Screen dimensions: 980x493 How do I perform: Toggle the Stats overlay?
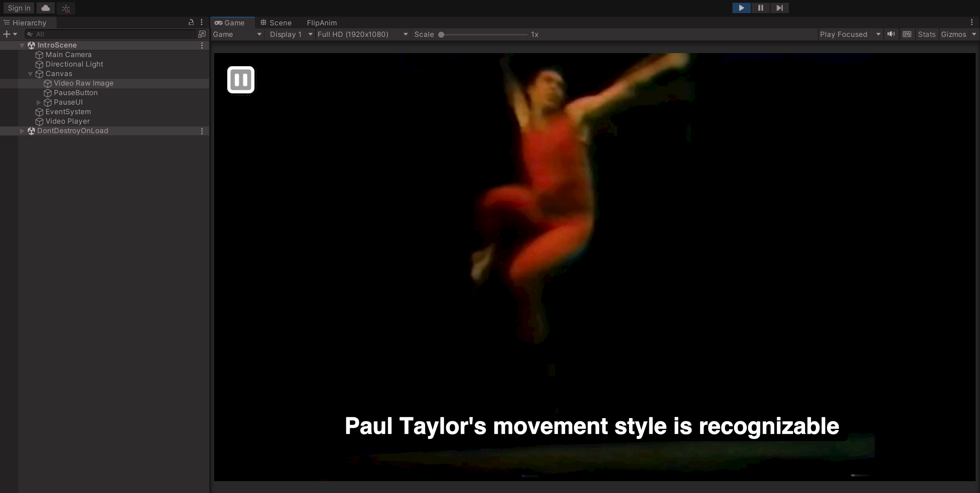click(926, 34)
